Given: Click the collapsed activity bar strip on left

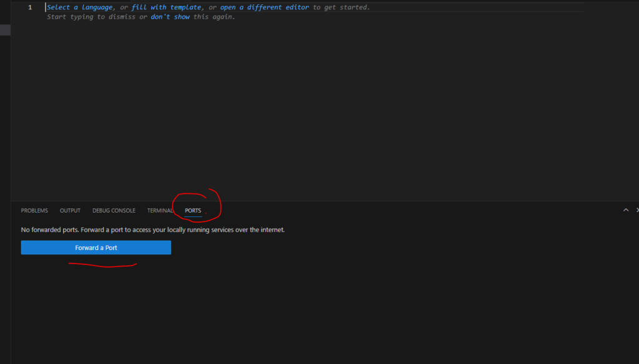Looking at the screenshot, I should 4,29.
